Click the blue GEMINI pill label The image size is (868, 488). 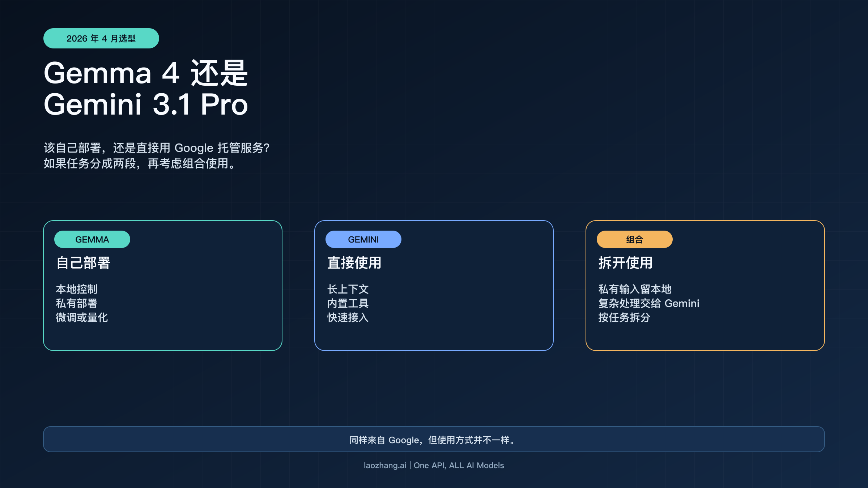pyautogui.click(x=363, y=239)
